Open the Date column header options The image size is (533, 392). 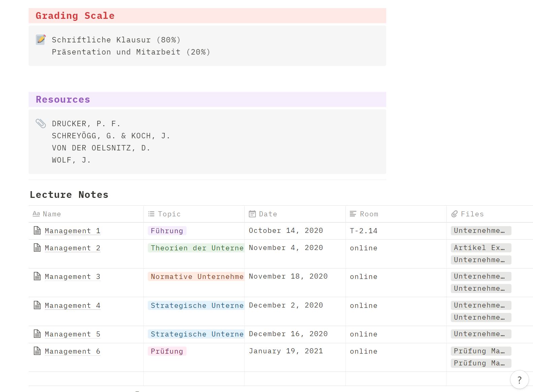(268, 214)
